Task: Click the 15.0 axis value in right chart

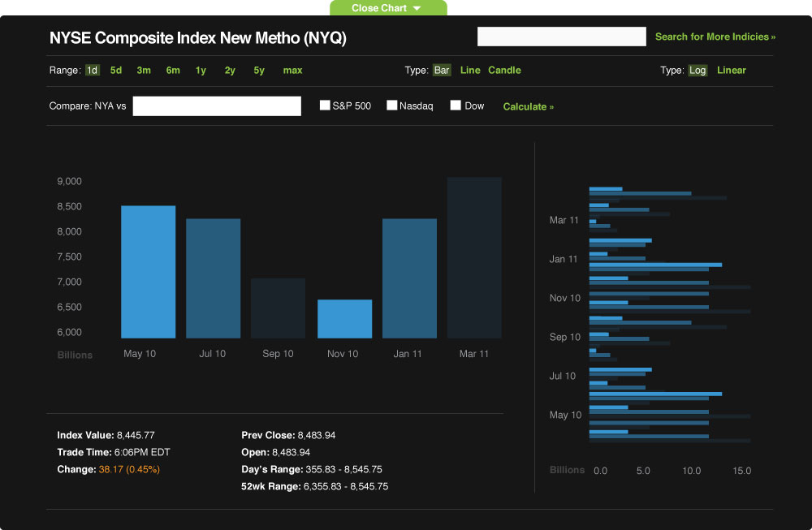Action: click(x=741, y=471)
